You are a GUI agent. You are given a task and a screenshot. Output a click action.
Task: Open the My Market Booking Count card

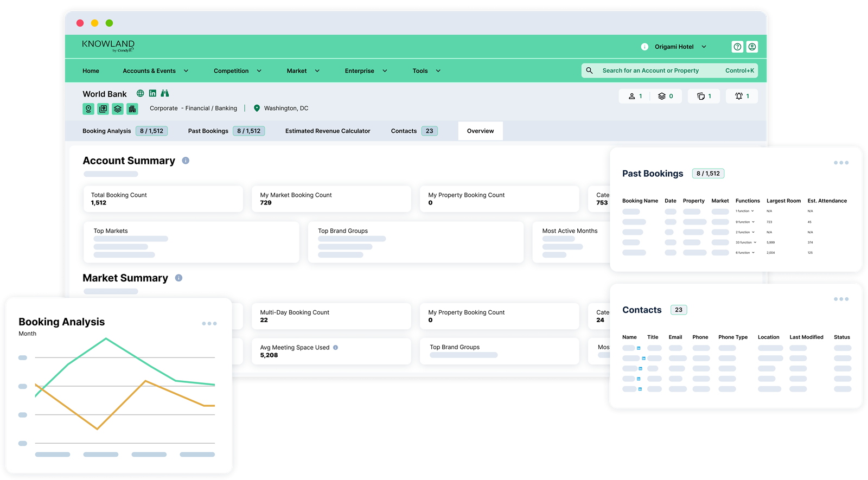pyautogui.click(x=331, y=199)
